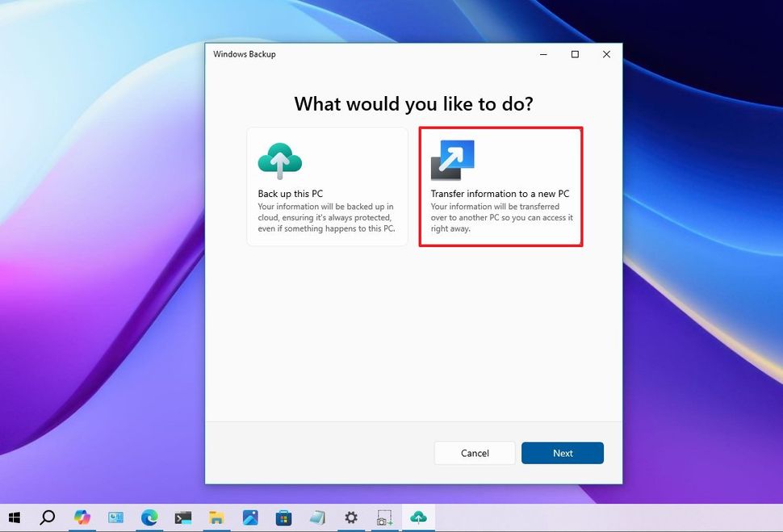The height and width of the screenshot is (532, 783).
Task: Launch Copilot from the taskbar
Action: tap(82, 517)
